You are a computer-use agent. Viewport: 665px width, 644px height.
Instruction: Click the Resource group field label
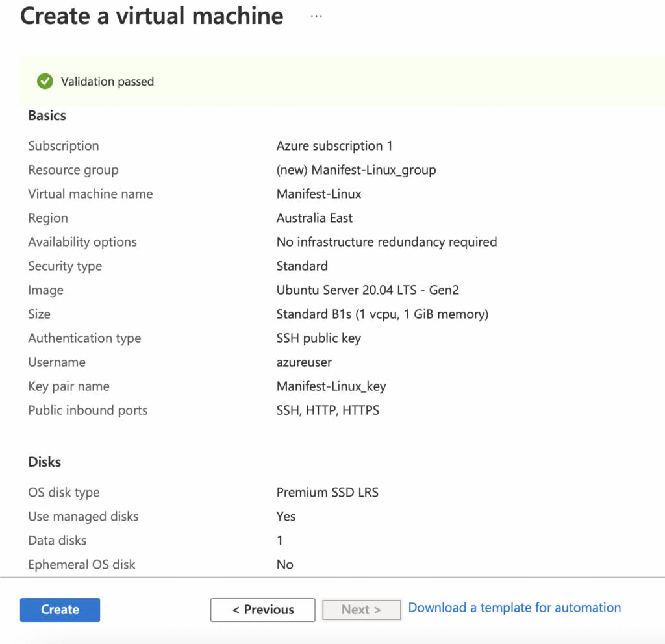(73, 170)
